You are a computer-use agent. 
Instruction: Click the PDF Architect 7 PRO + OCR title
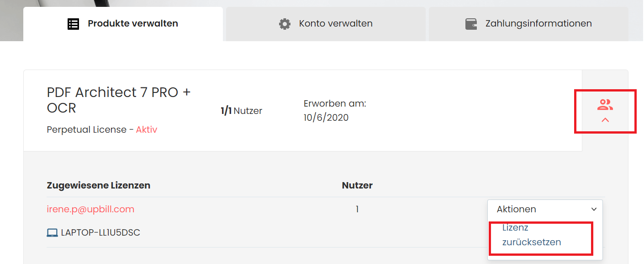(x=119, y=100)
